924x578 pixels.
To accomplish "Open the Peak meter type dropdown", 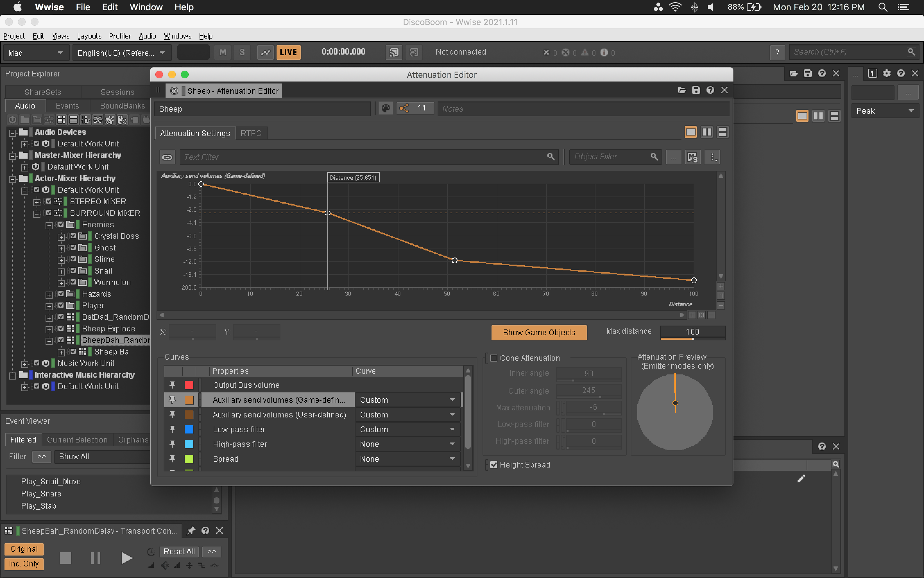I will [885, 111].
